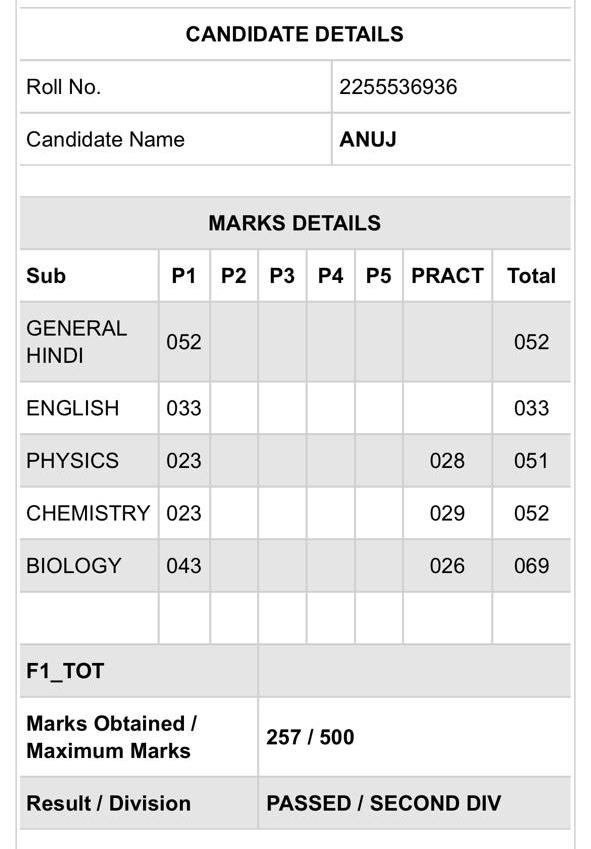Click the PASSED / SECOND DIV result

click(x=384, y=803)
